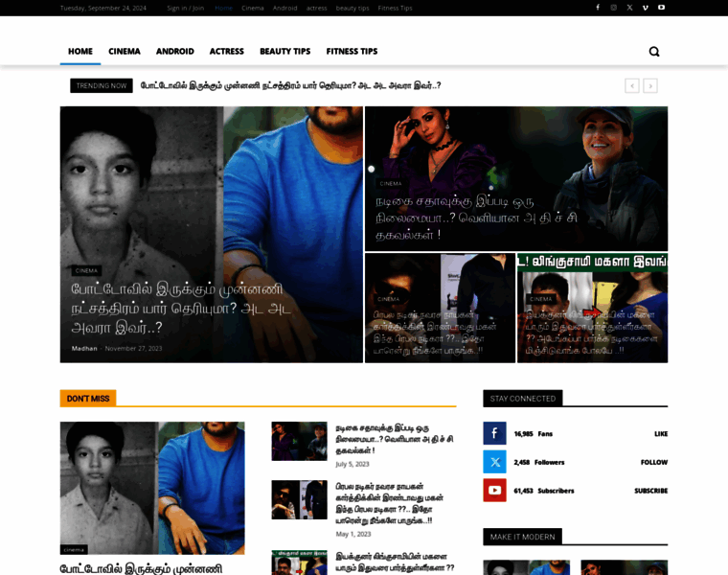Image resolution: width=728 pixels, height=575 pixels.
Task: Open YouTube icon in top bar
Action: 661,8
